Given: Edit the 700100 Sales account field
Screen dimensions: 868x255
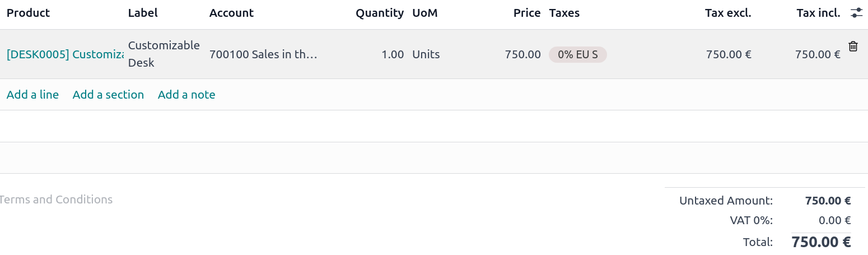Looking at the screenshot, I should 263,54.
